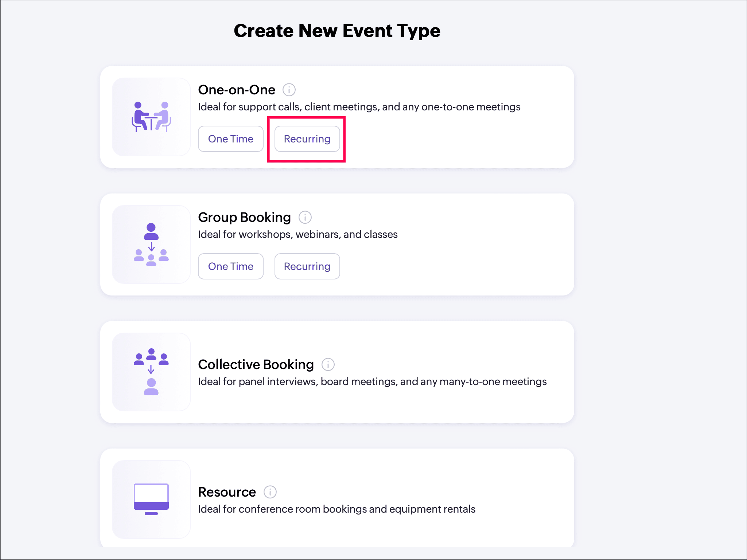Click the Collective Booking people illustration

[151, 372]
